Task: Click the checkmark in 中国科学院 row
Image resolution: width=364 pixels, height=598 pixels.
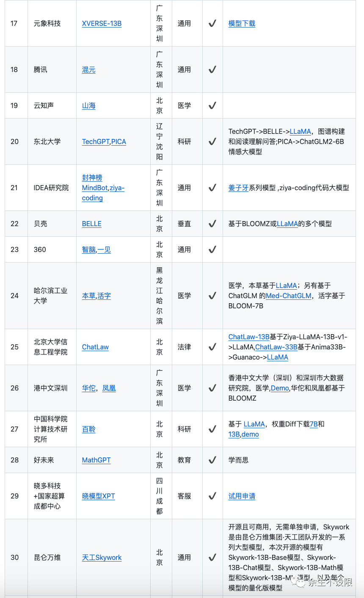Action: click(x=212, y=429)
